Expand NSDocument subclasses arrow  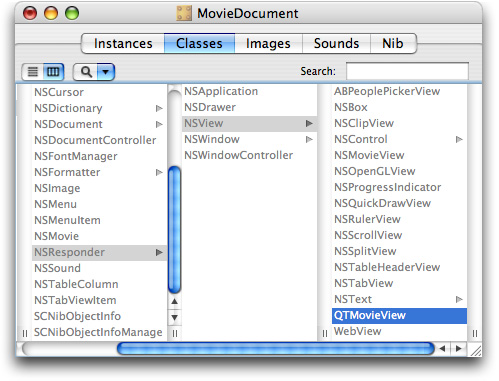click(159, 124)
